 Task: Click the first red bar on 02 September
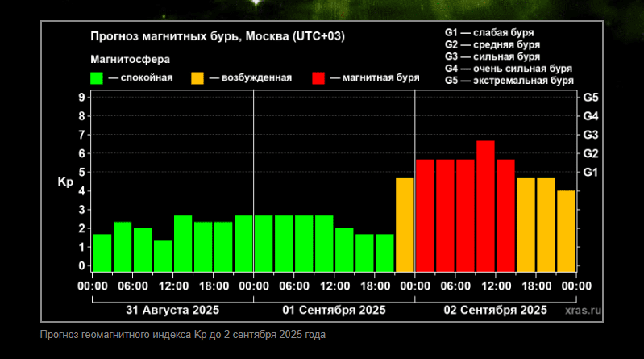click(425, 215)
